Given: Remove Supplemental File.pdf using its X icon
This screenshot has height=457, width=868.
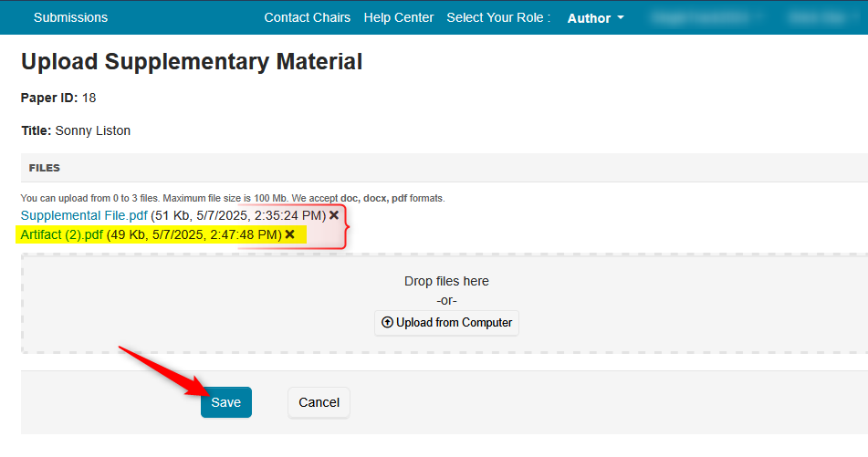Looking at the screenshot, I should (x=334, y=215).
